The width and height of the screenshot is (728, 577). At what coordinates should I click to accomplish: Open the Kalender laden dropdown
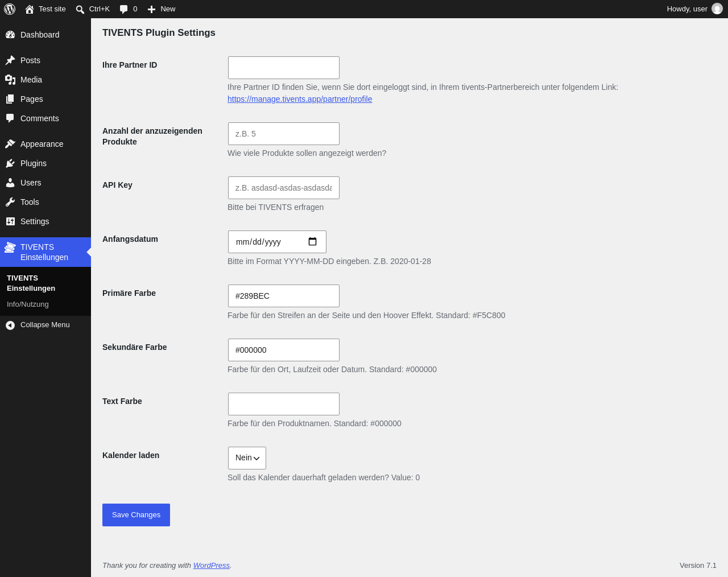pyautogui.click(x=247, y=458)
